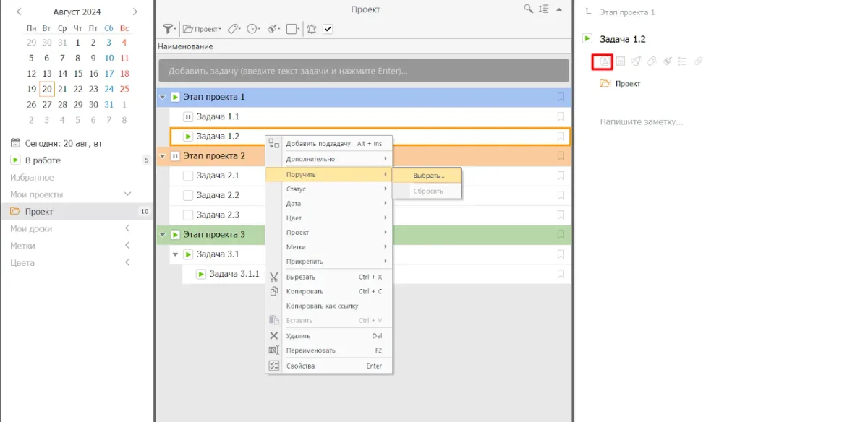Toggle the show-completed checkbox in toolbar
Image resolution: width=868 pixels, height=422 pixels.
point(328,29)
